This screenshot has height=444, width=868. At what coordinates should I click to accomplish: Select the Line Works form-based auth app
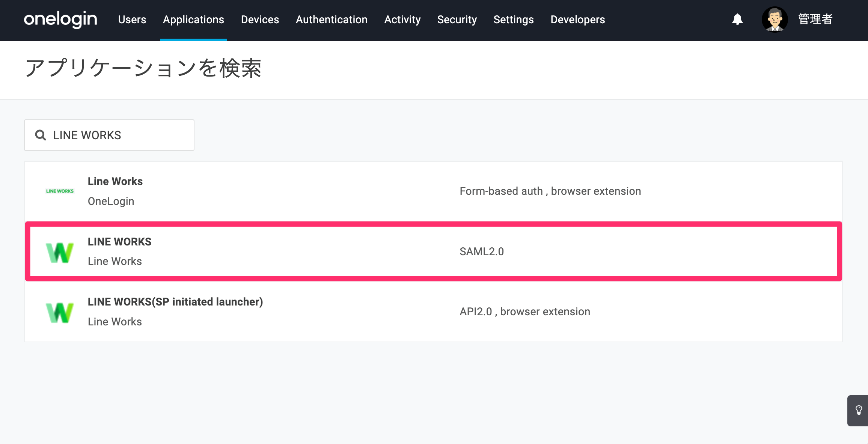pos(434,191)
